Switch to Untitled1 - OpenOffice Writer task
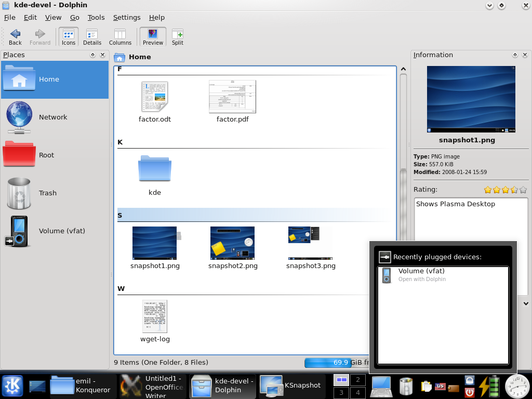532x399 pixels. click(153, 386)
